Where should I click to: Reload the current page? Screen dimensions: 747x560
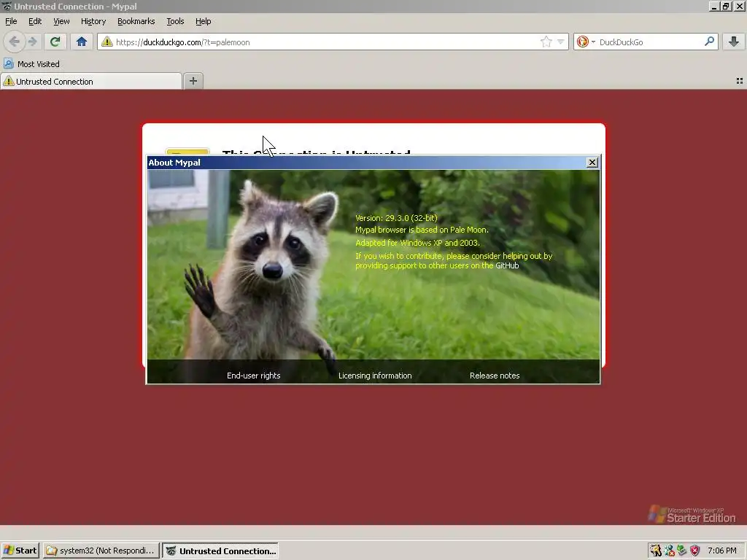[55, 42]
